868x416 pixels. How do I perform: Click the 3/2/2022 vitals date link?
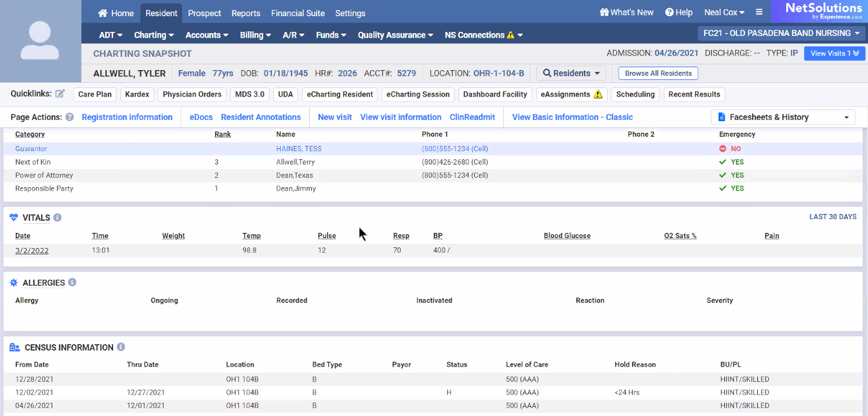tap(32, 250)
